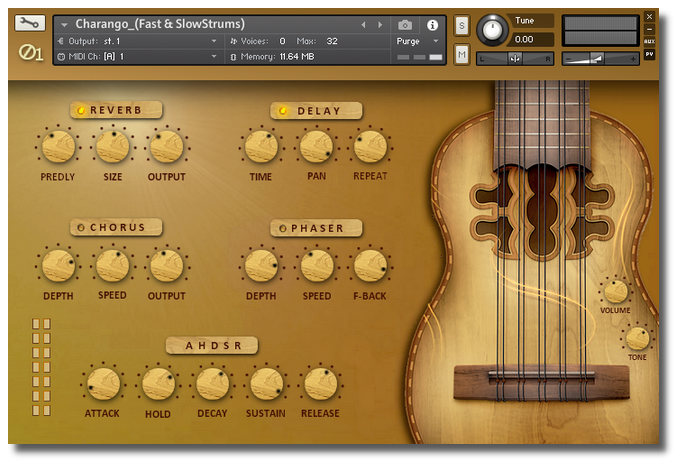Screen dimensions: 678x466
Task: Click the Tune knob
Action: click(x=492, y=30)
